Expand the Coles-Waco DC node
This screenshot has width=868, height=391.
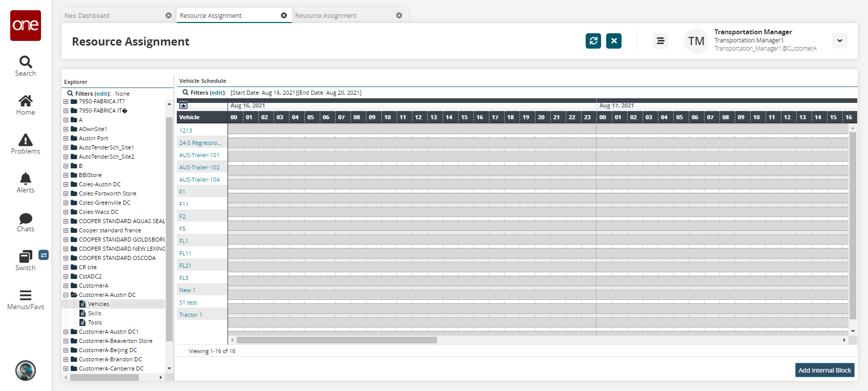tap(66, 212)
